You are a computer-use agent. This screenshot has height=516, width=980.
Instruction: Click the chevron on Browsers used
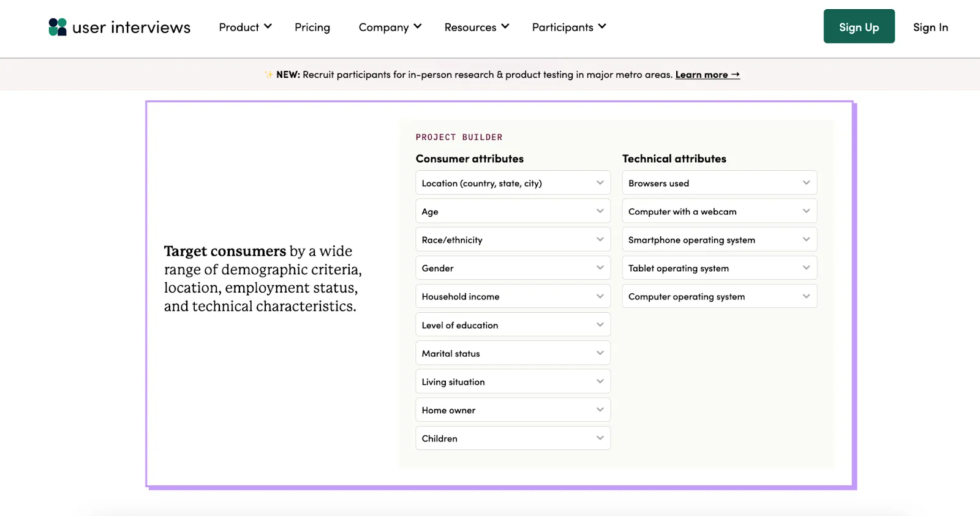[x=806, y=182]
